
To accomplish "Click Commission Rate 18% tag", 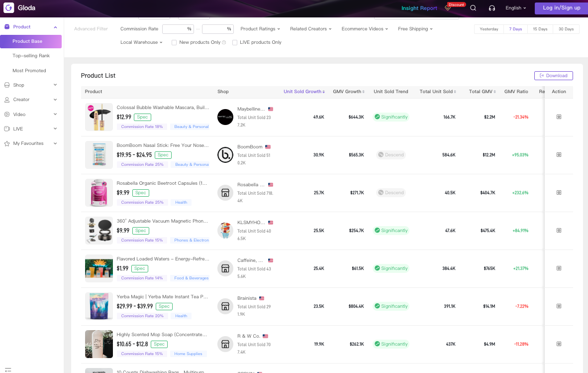I will (142, 127).
